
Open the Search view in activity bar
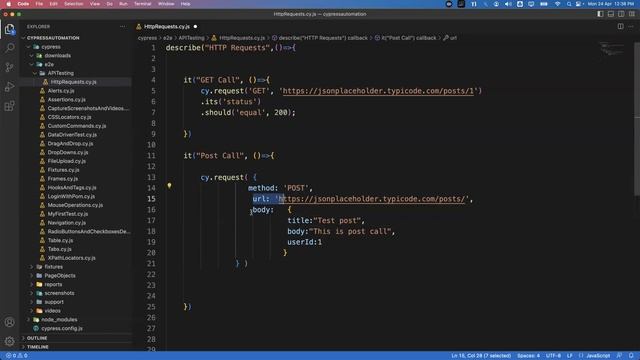click(x=9, y=48)
